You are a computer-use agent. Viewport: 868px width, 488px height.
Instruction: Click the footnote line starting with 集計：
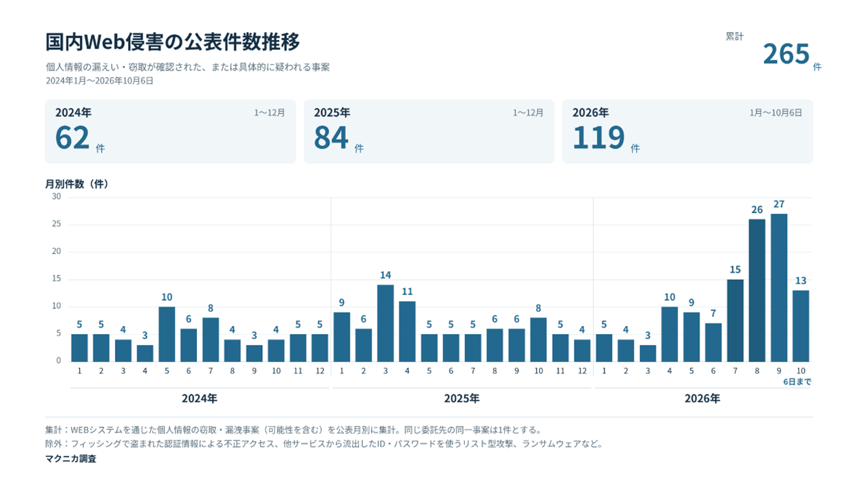click(294, 430)
